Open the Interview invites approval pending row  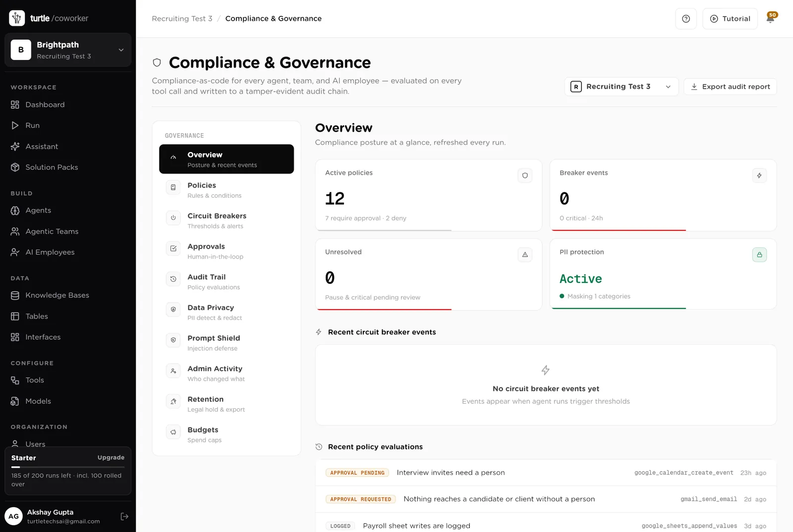(x=546, y=473)
